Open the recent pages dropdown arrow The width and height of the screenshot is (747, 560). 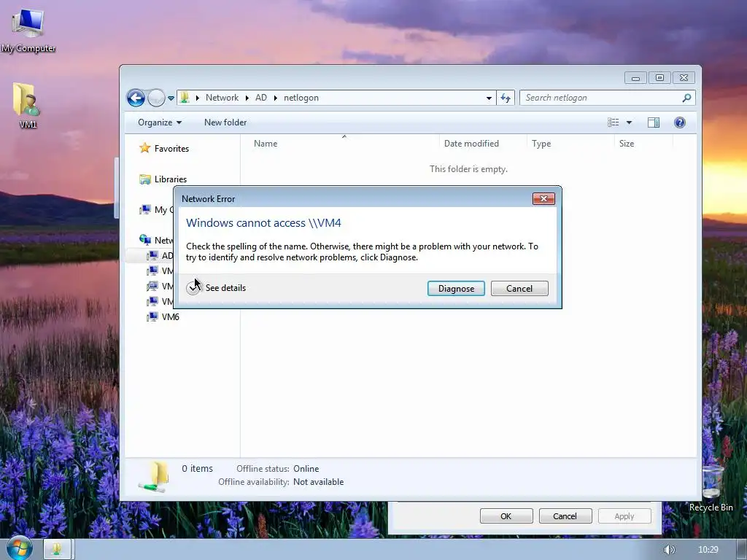pos(171,98)
